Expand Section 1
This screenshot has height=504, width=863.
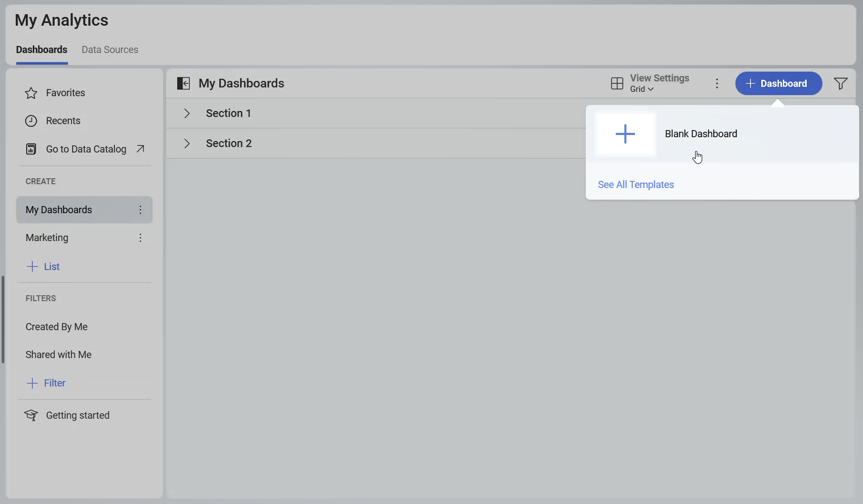(187, 113)
